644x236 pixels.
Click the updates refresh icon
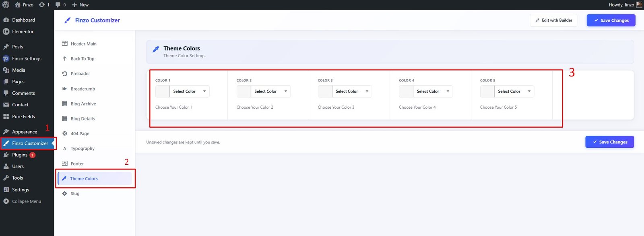click(42, 5)
